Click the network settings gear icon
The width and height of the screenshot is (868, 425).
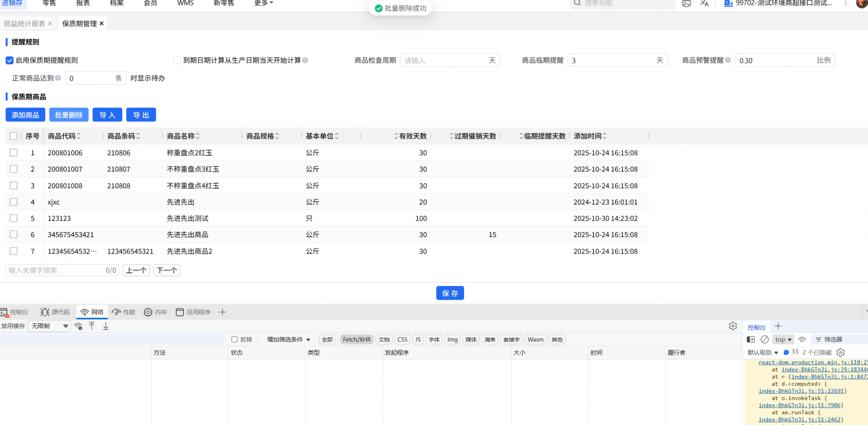[733, 326]
